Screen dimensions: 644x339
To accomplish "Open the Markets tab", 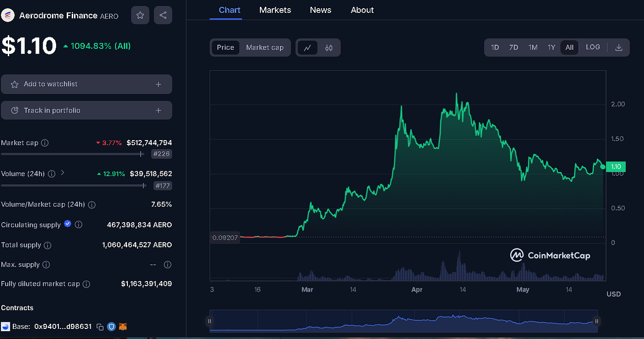I will [x=275, y=10].
